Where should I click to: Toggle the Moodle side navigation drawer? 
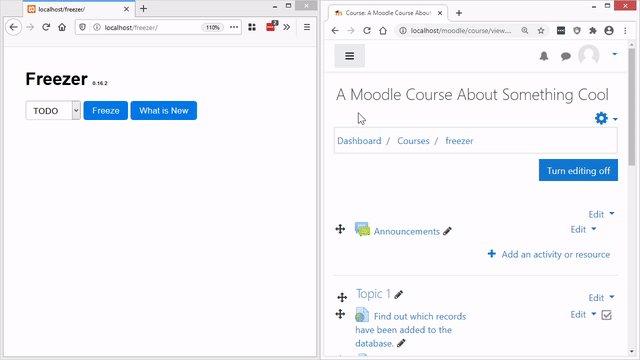tap(350, 56)
